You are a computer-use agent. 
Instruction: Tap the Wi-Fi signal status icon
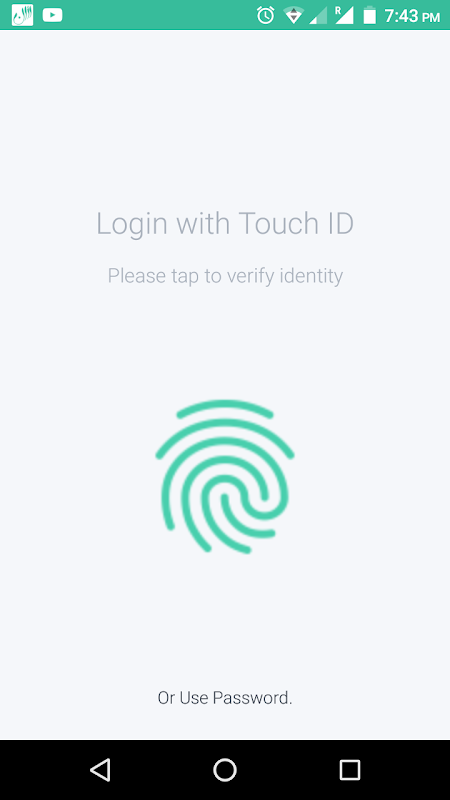(294, 15)
